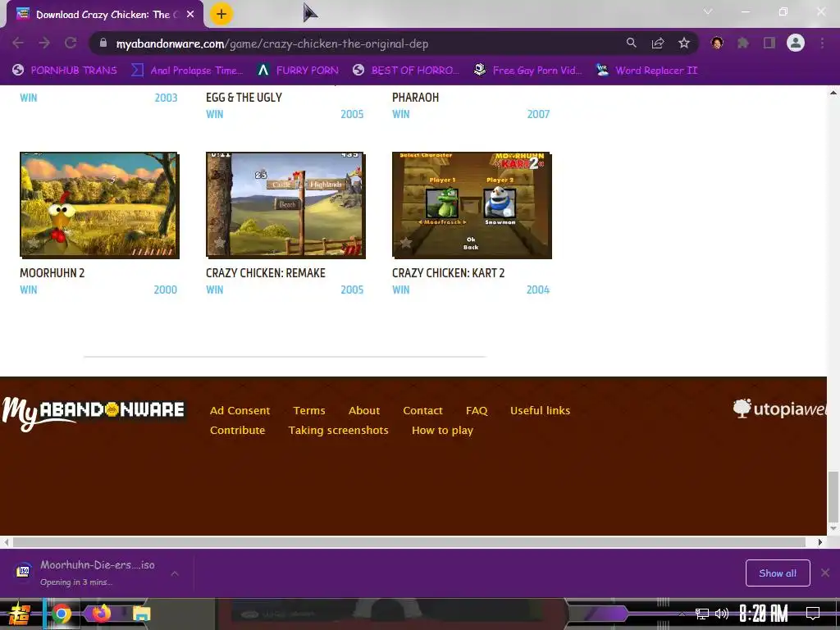Image resolution: width=840 pixels, height=630 pixels.
Task: Open the Crazy Chicken: Kart 2 thumbnail
Action: (x=472, y=205)
